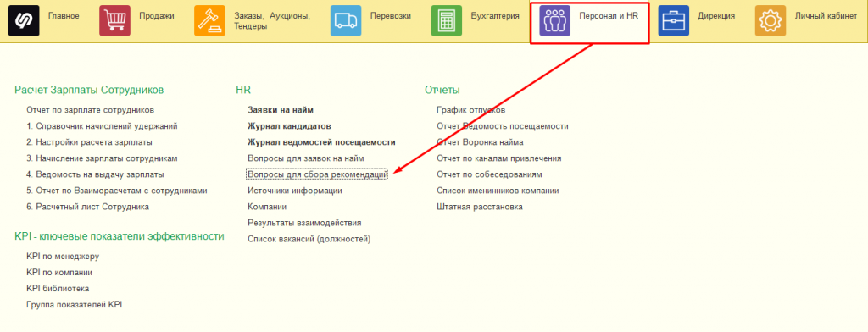Open Результаты взаимодействия
Viewport: 868px width, 332px height.
[304, 223]
